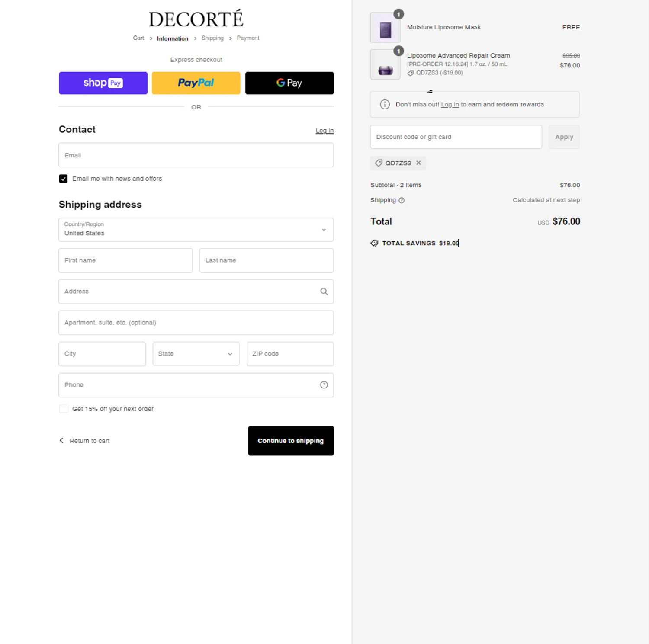
Task: Click Moisture Liposome Mask thumbnail
Action: pos(385,28)
